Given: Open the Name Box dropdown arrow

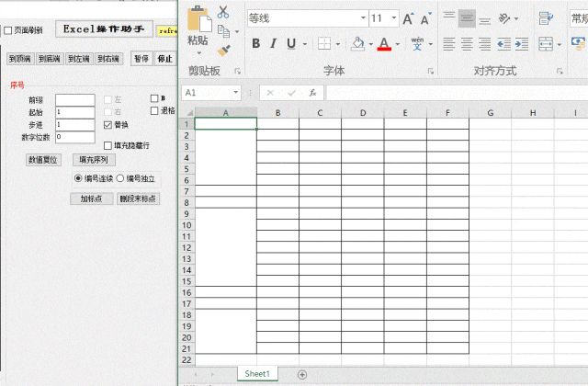Looking at the screenshot, I should point(235,92).
